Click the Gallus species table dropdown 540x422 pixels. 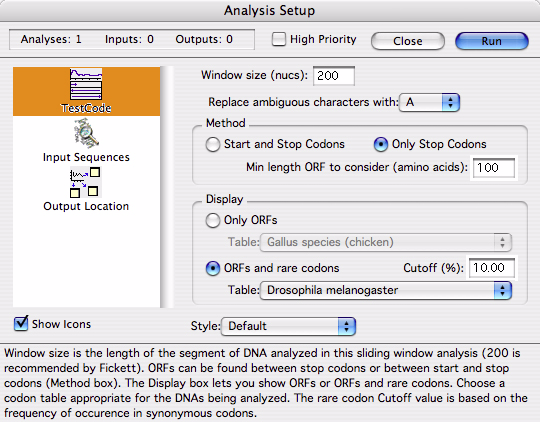pos(386,242)
